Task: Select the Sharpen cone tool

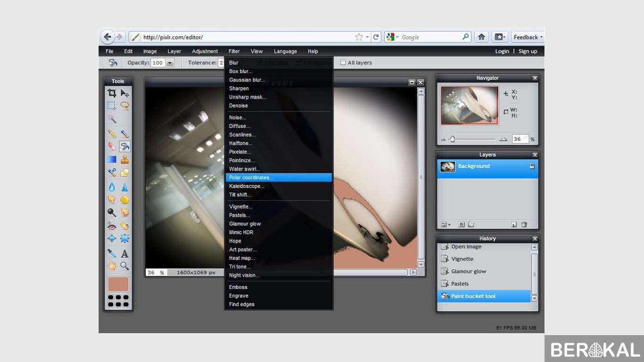Action: click(124, 187)
